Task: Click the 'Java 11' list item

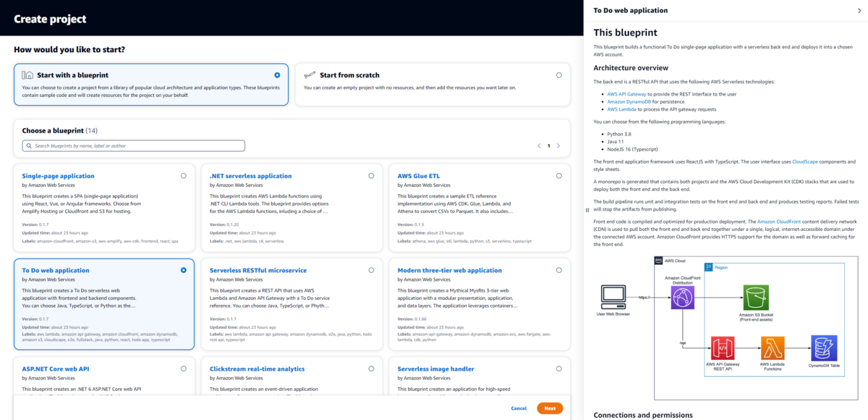Action: click(616, 141)
